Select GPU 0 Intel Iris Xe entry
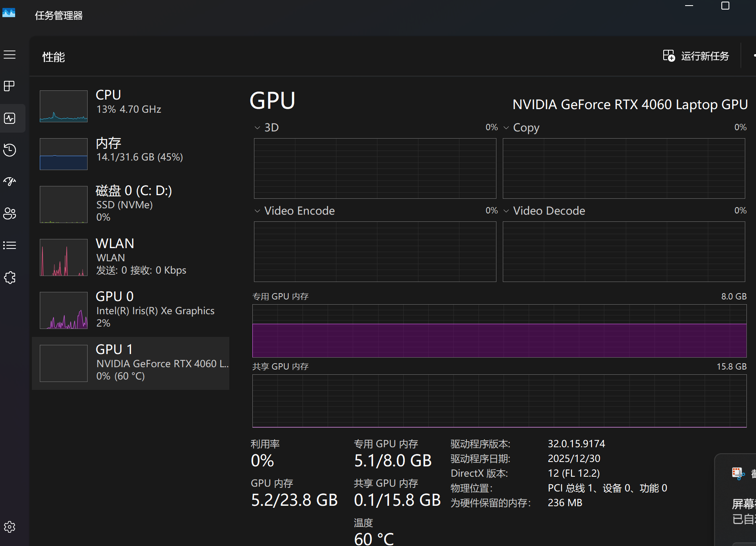The image size is (756, 546). [x=131, y=310]
